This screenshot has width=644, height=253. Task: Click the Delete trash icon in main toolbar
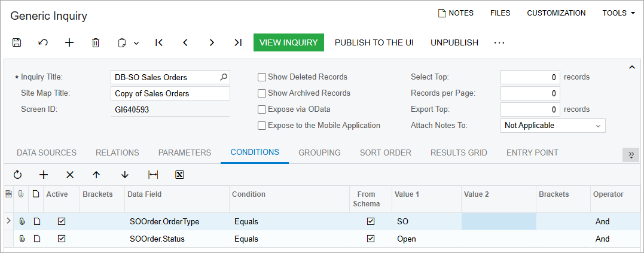click(96, 42)
